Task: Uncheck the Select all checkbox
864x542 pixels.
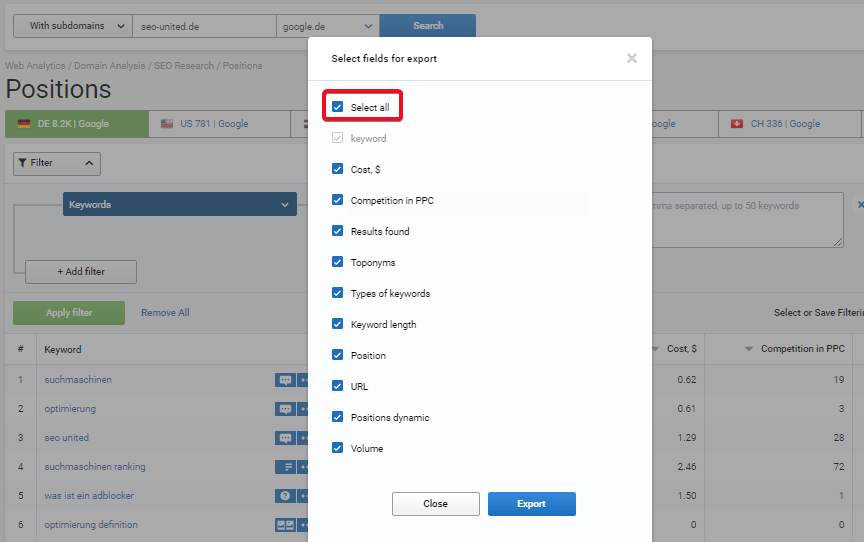Action: point(337,107)
